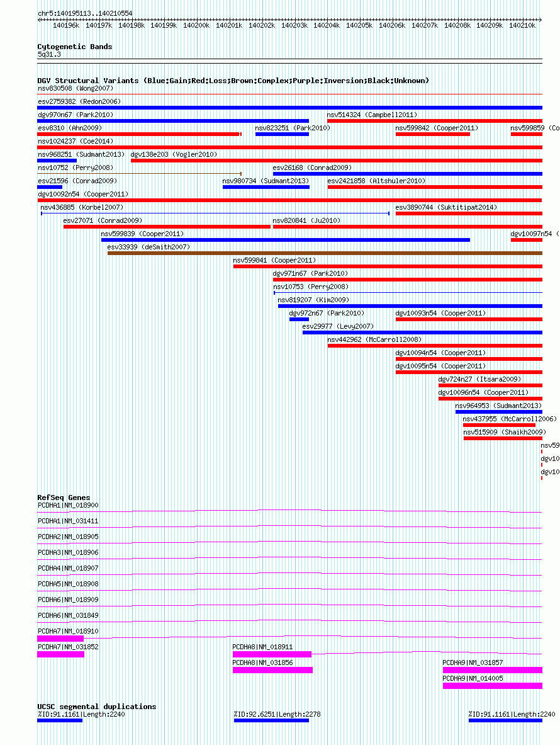Viewport: 560px width, 745px height.
Task: Click the PCDHA9|NM_014005 gene label
Action: click(x=473, y=678)
